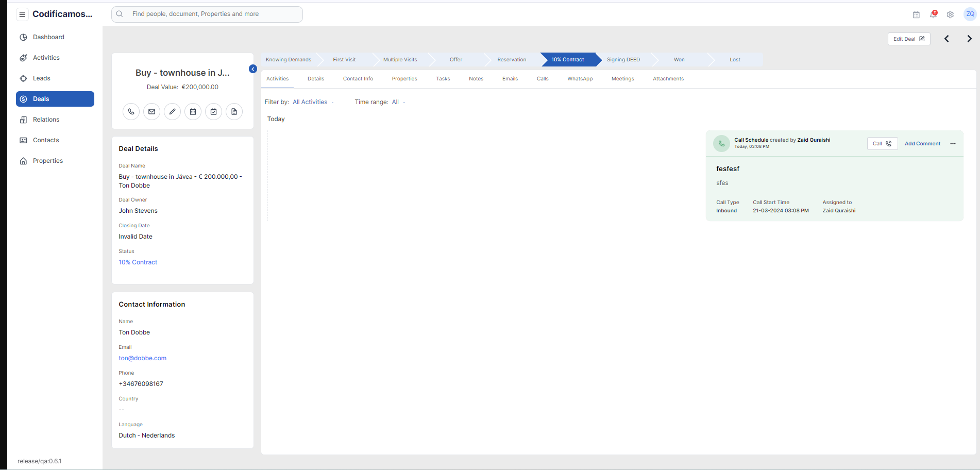Open the three-dot menu on call schedule card
Image resolution: width=980 pixels, height=470 pixels.
point(953,144)
